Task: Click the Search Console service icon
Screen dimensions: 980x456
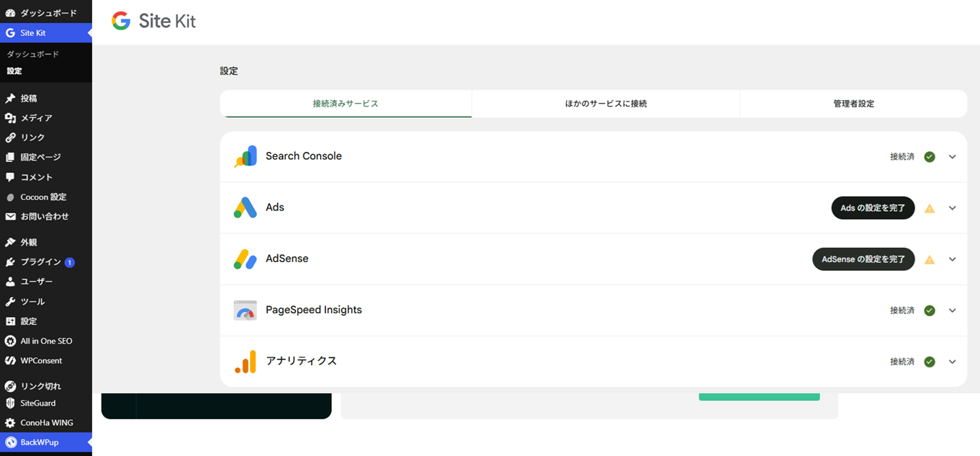Action: point(246,156)
